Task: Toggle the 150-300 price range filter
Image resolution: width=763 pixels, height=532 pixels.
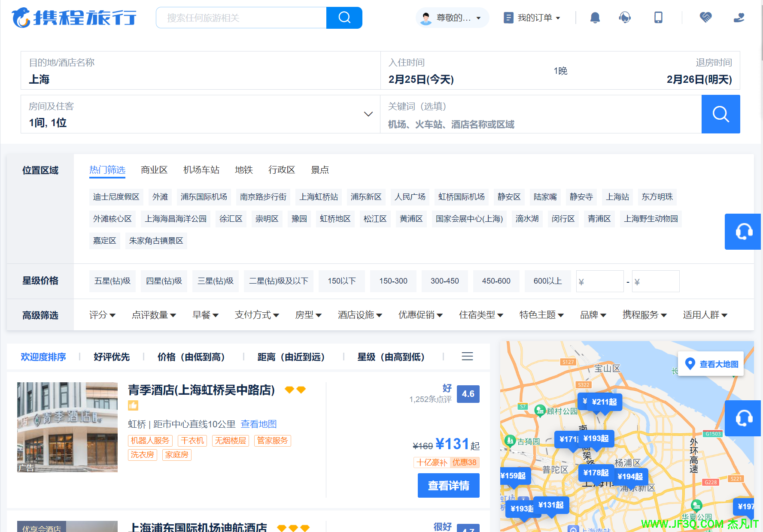Action: point(393,281)
